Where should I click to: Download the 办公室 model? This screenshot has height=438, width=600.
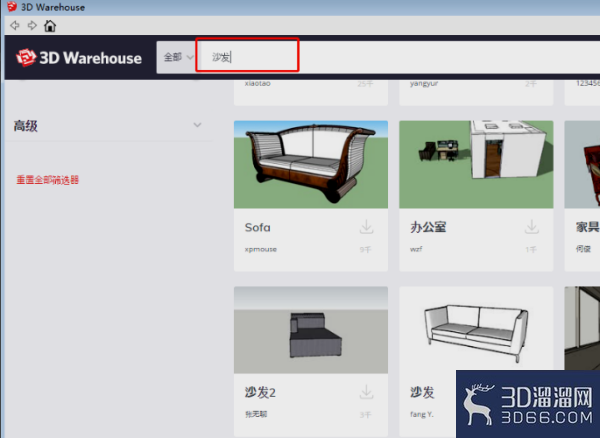point(532,227)
